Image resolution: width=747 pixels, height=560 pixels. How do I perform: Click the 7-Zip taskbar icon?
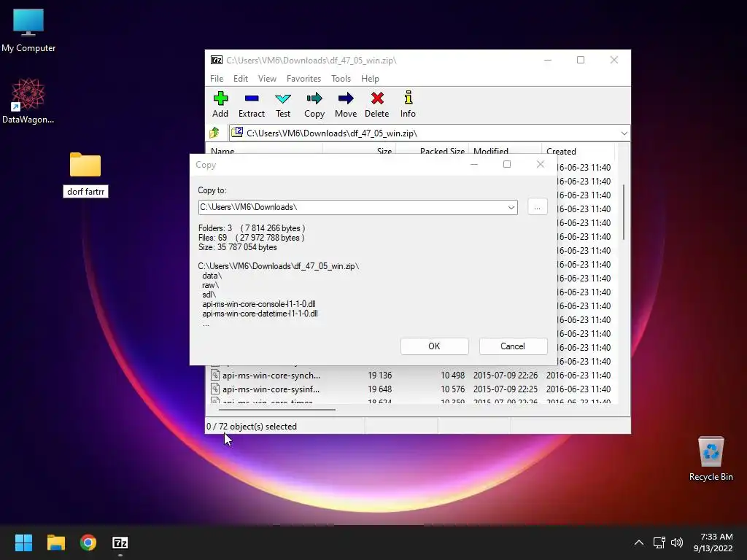[120, 542]
